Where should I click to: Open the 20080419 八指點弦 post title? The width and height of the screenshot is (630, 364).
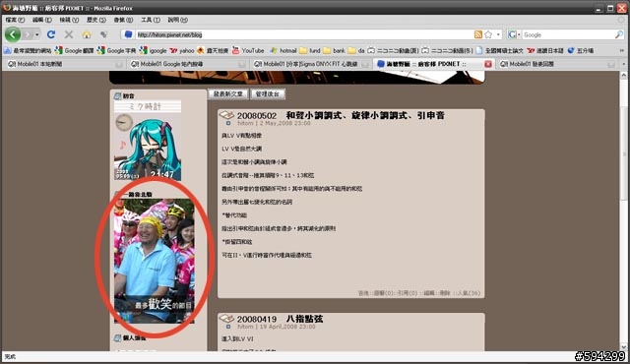point(280,319)
